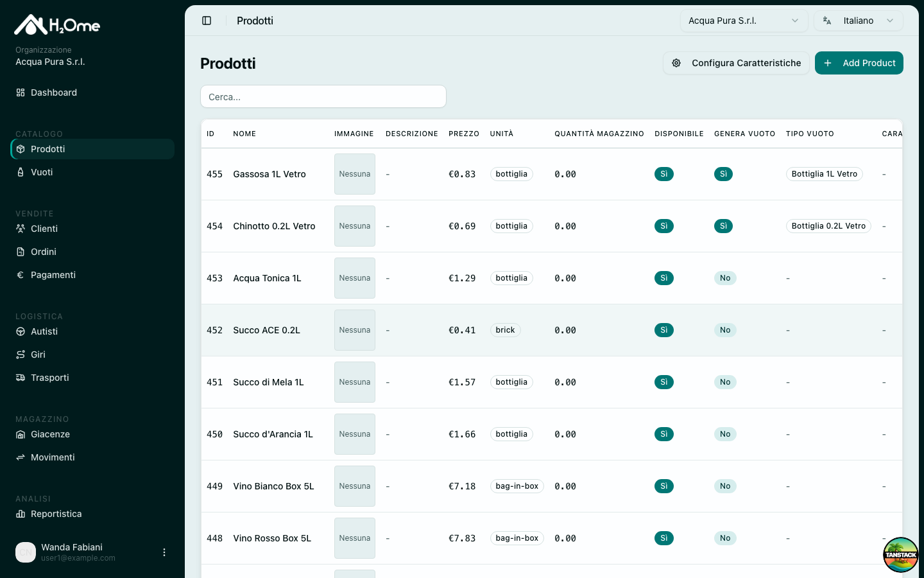This screenshot has height=578, width=924.
Task: Click the Ordini document icon
Action: click(x=21, y=252)
